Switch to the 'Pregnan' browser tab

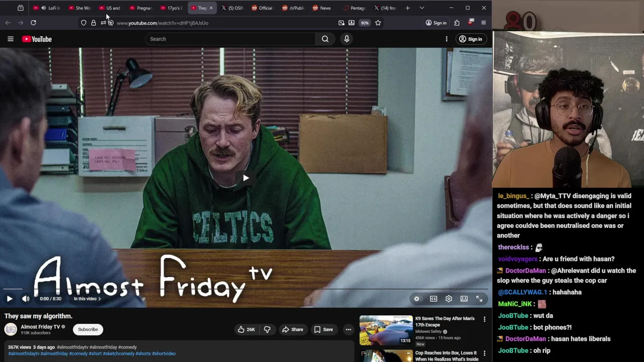[x=140, y=8]
